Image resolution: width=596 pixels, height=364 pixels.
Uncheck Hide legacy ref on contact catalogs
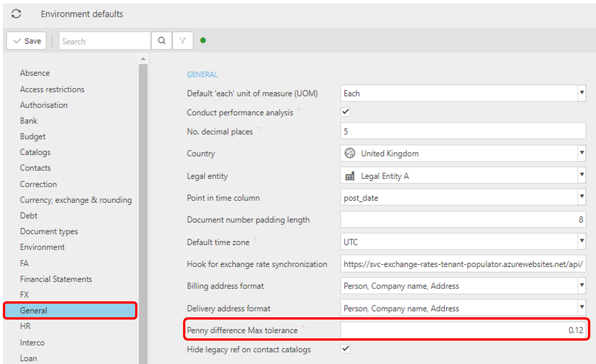tap(346, 349)
